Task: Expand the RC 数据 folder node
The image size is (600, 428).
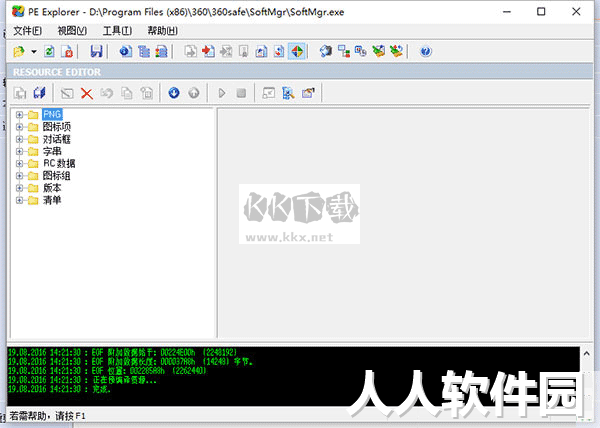Action: pyautogui.click(x=19, y=163)
